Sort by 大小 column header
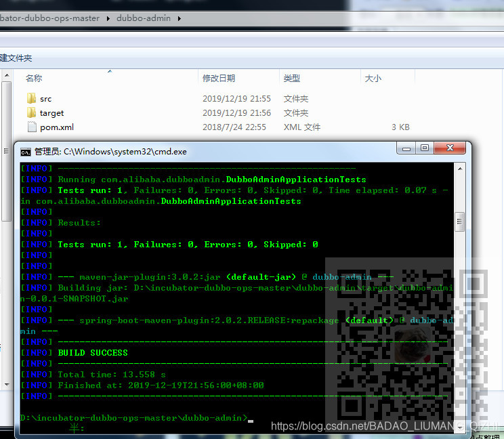The image size is (504, 439). point(373,79)
